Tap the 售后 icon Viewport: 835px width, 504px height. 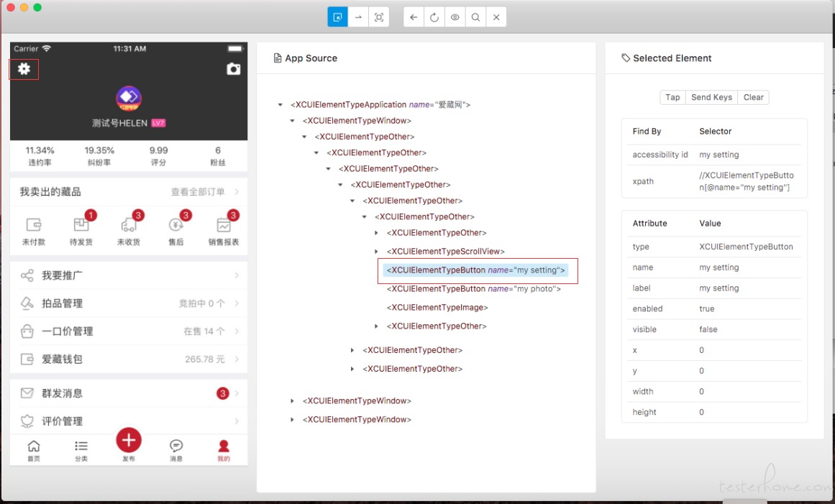(x=175, y=224)
